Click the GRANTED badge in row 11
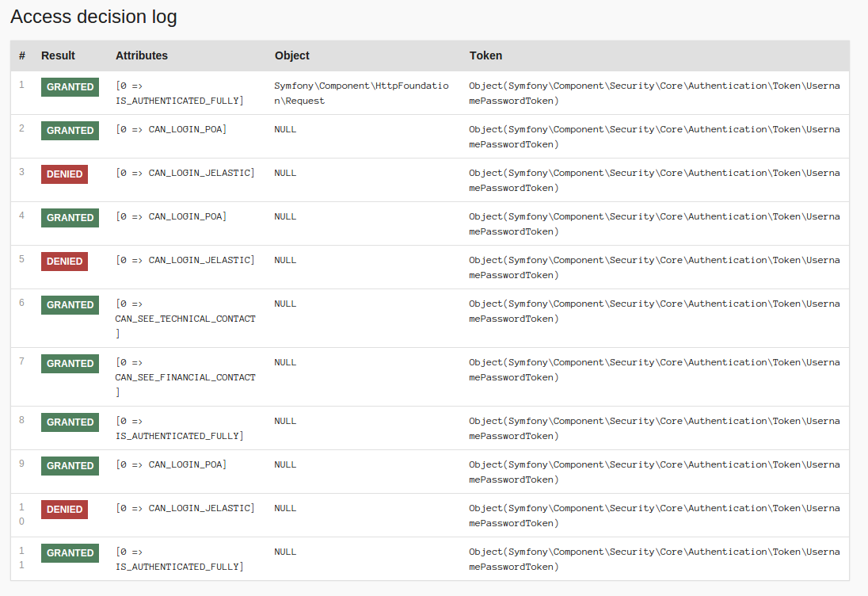This screenshot has height=596, width=868. pos(70,553)
